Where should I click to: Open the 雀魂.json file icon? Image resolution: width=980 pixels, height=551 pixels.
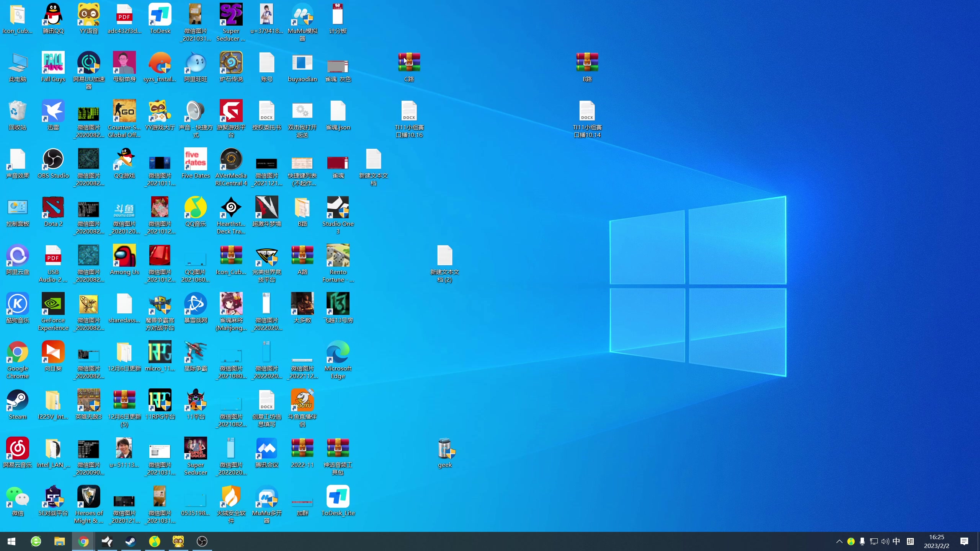338,116
